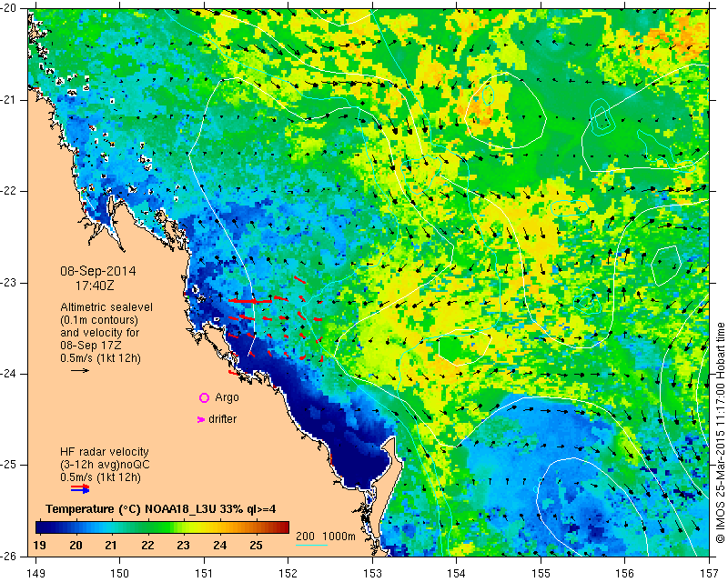This screenshot has width=728, height=582.
Task: Click the 'Altimetric sealevel' legend text
Action: (106, 307)
